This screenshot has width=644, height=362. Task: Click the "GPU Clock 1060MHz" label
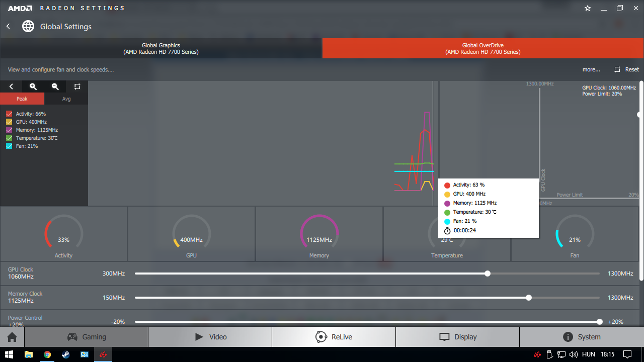[x=21, y=273]
